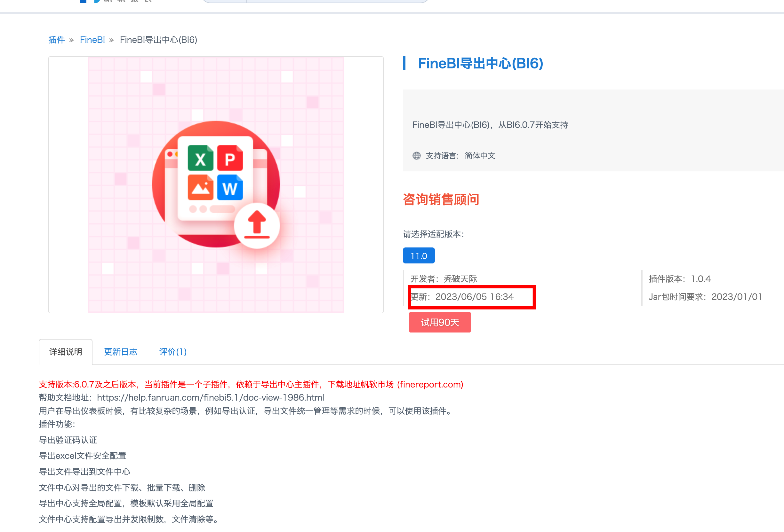This screenshot has width=784, height=532.
Task: Open the 插件 breadcrumb link
Action: click(x=56, y=40)
